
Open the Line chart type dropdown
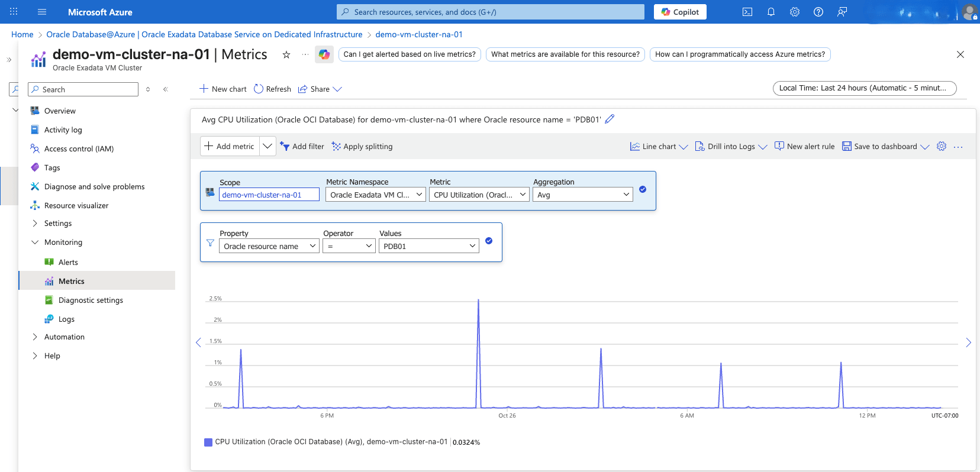pos(659,146)
